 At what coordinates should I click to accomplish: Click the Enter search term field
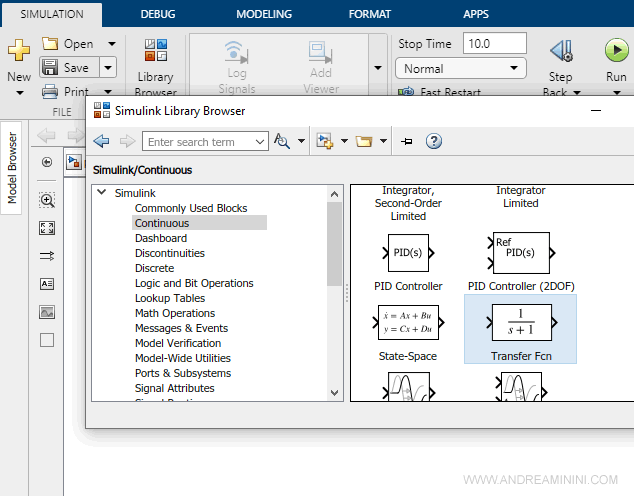click(198, 141)
